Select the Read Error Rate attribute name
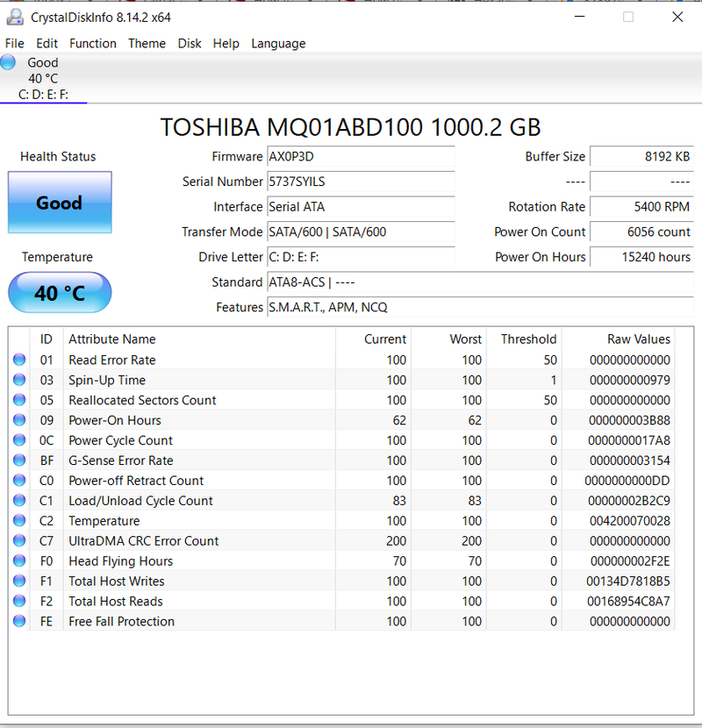 pyautogui.click(x=112, y=360)
